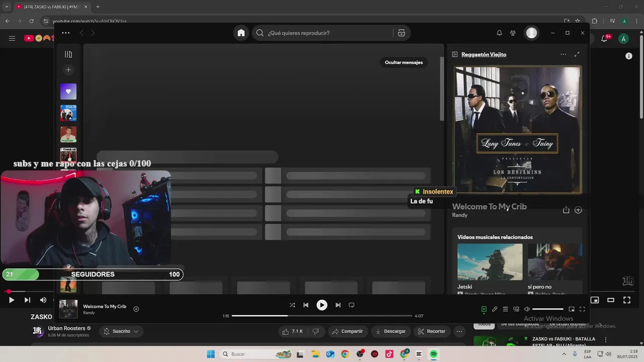Click Recortar on YouTube
Image resolution: width=644 pixels, height=362 pixels.
pyautogui.click(x=432, y=331)
